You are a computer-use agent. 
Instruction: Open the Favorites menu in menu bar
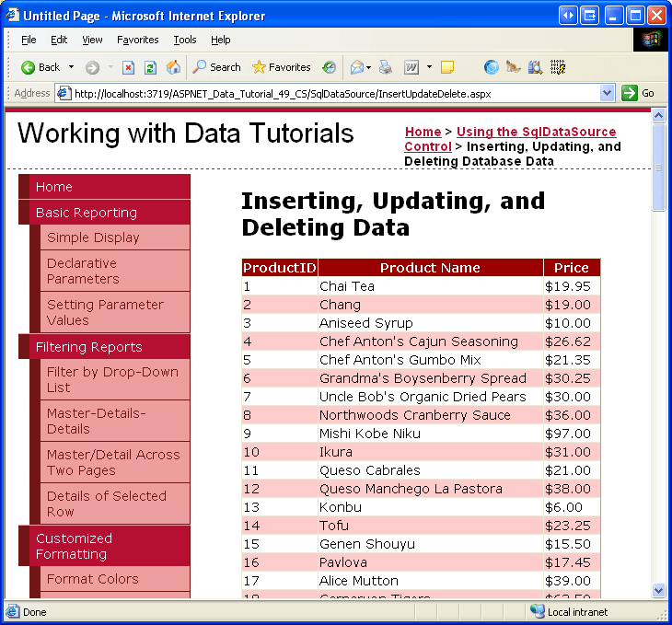click(137, 40)
